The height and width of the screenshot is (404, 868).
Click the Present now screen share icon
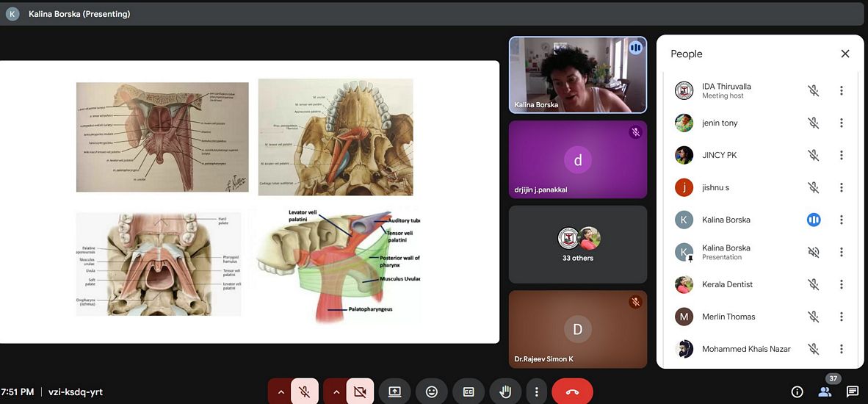coord(394,392)
